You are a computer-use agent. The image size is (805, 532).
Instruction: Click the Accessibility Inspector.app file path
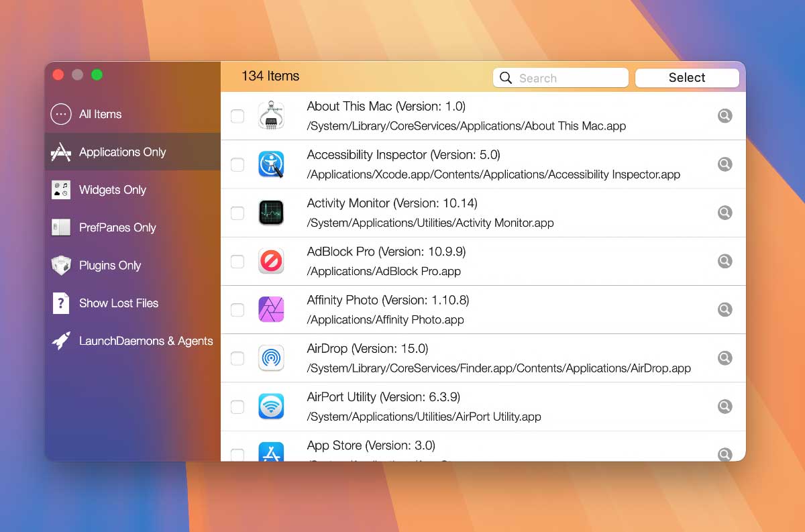tap(494, 174)
